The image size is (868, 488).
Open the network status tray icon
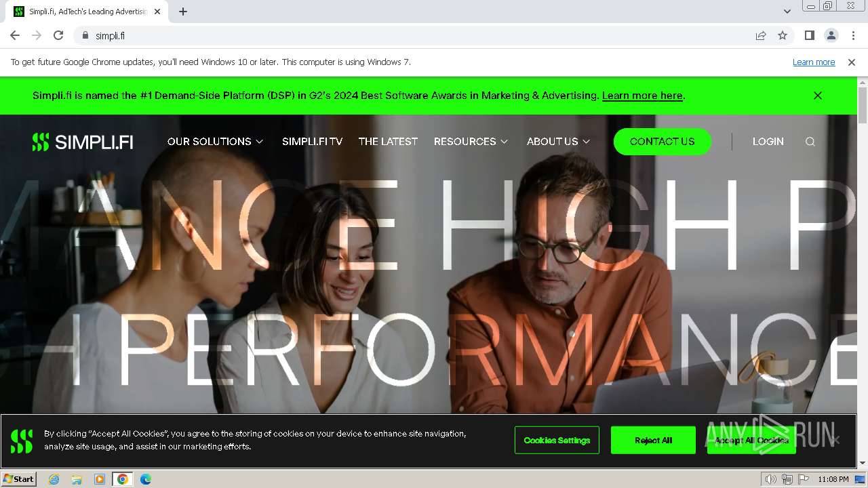[x=787, y=479]
